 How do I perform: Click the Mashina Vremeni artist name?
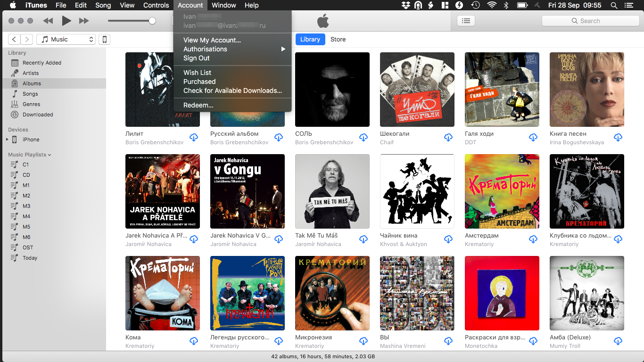point(403,346)
